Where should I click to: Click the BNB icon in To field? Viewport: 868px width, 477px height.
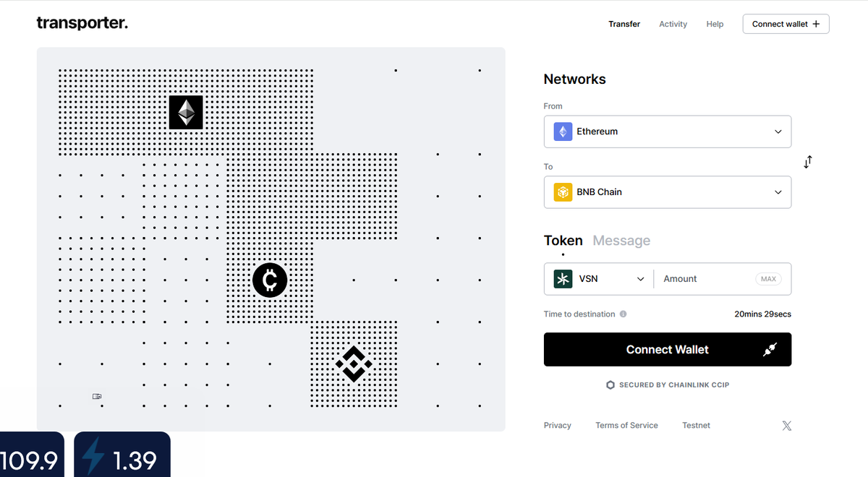(563, 192)
